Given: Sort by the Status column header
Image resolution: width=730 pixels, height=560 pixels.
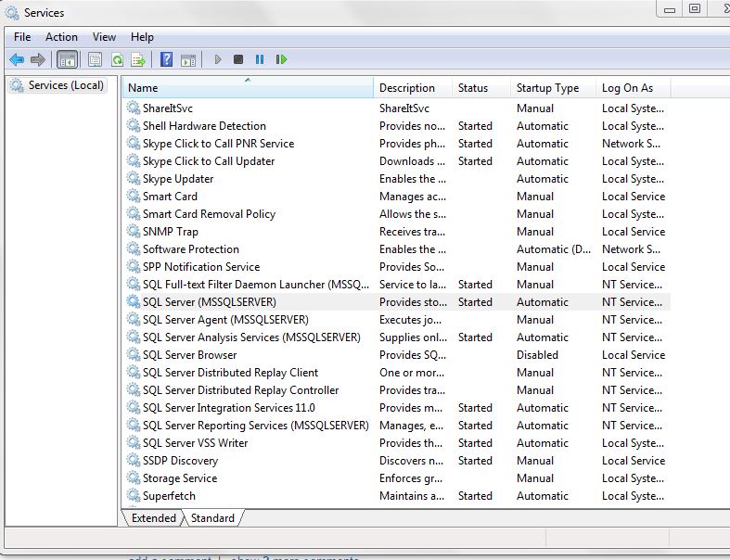Looking at the screenshot, I should tap(481, 88).
